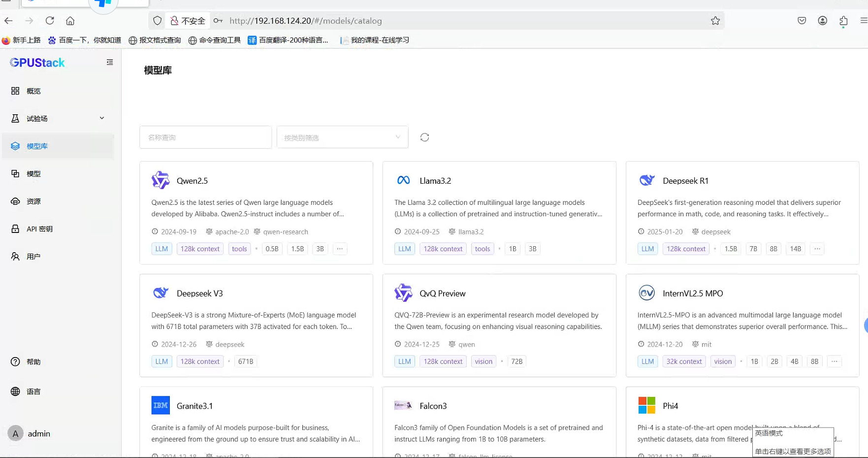
Task: Select 模型库 in the sidebar
Action: pyautogui.click(x=58, y=146)
